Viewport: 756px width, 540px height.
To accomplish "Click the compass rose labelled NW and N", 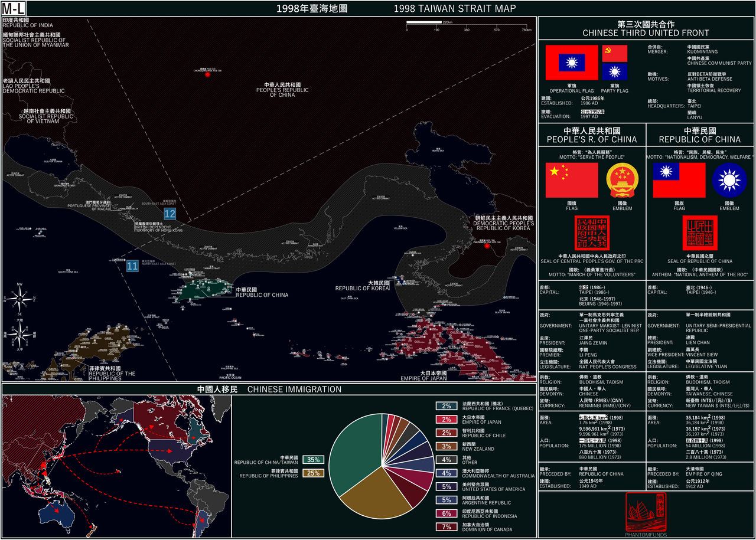I will click(x=19, y=299).
